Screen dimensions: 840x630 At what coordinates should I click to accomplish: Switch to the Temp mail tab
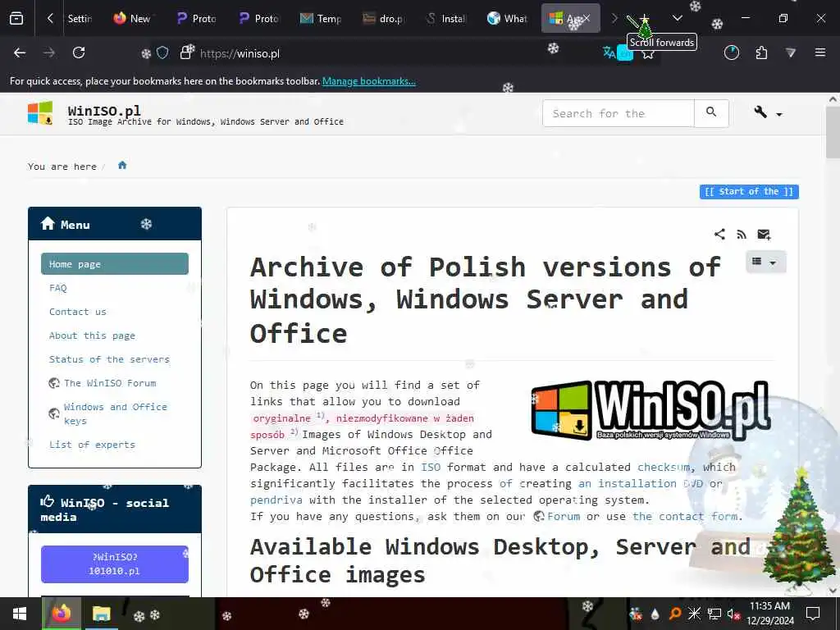[x=321, y=19]
